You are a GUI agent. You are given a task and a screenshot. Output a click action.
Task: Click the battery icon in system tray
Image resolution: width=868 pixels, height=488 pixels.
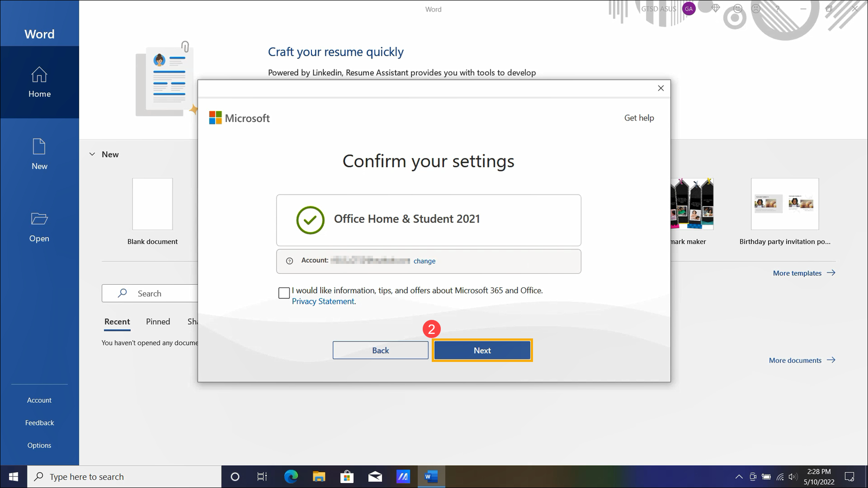(766, 477)
